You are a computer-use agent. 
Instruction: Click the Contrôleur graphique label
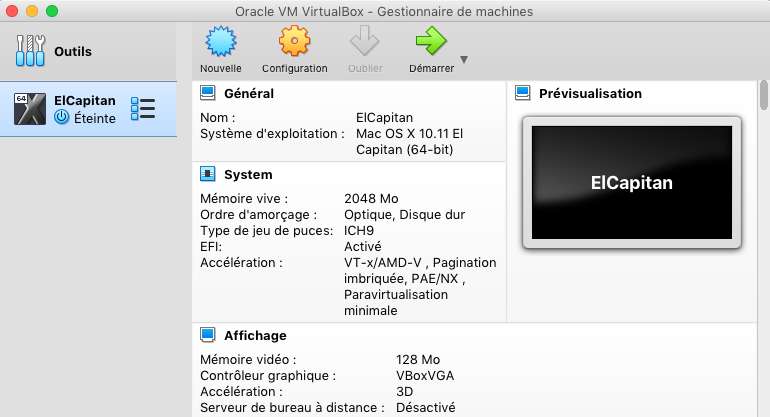(268, 376)
